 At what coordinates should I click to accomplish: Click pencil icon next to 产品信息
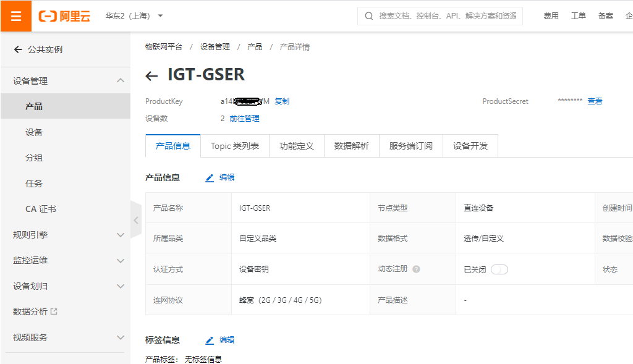[210, 178]
